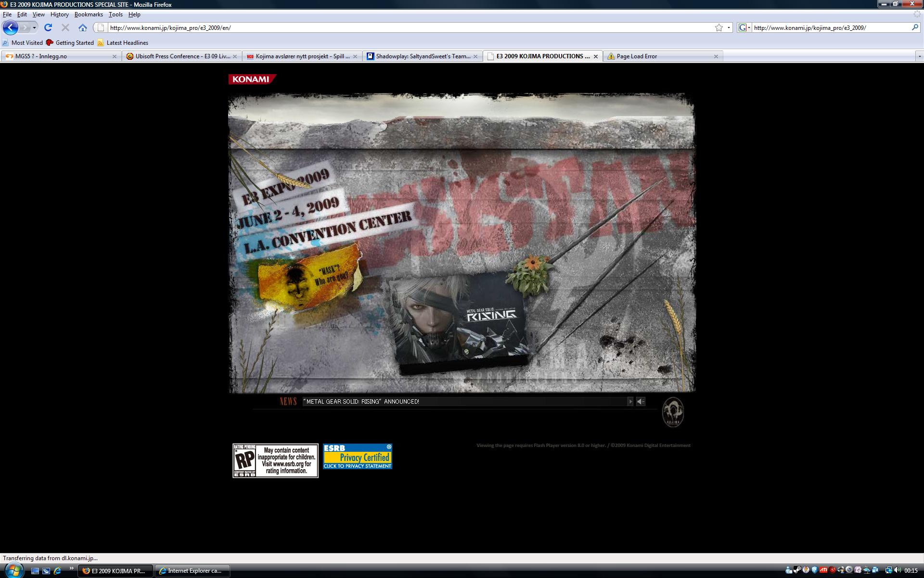Click the Kojima Productions fox logo

tap(673, 412)
